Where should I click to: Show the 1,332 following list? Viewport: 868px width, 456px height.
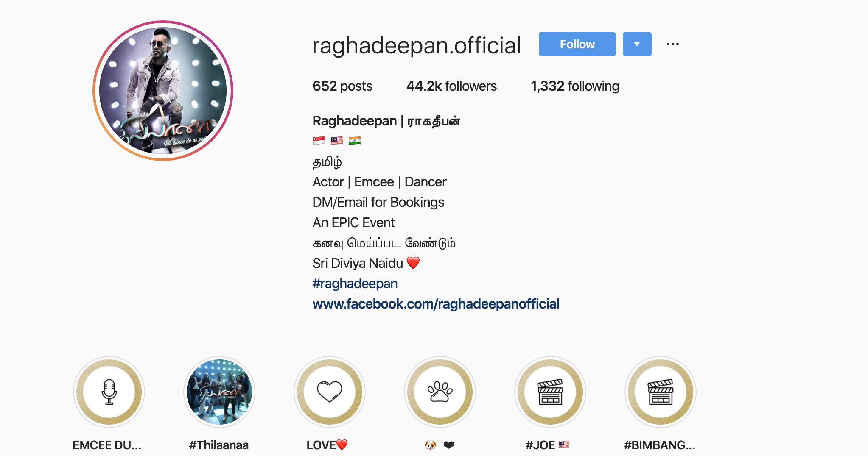pyautogui.click(x=575, y=86)
